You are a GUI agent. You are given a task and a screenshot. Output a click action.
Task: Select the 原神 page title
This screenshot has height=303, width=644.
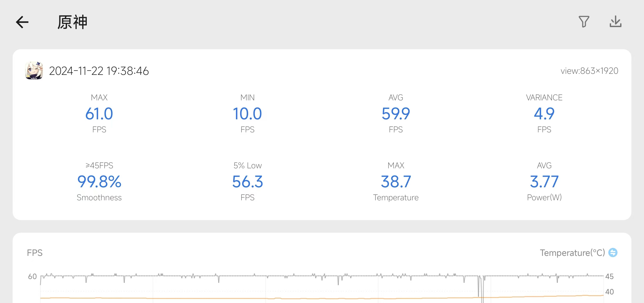pyautogui.click(x=73, y=22)
